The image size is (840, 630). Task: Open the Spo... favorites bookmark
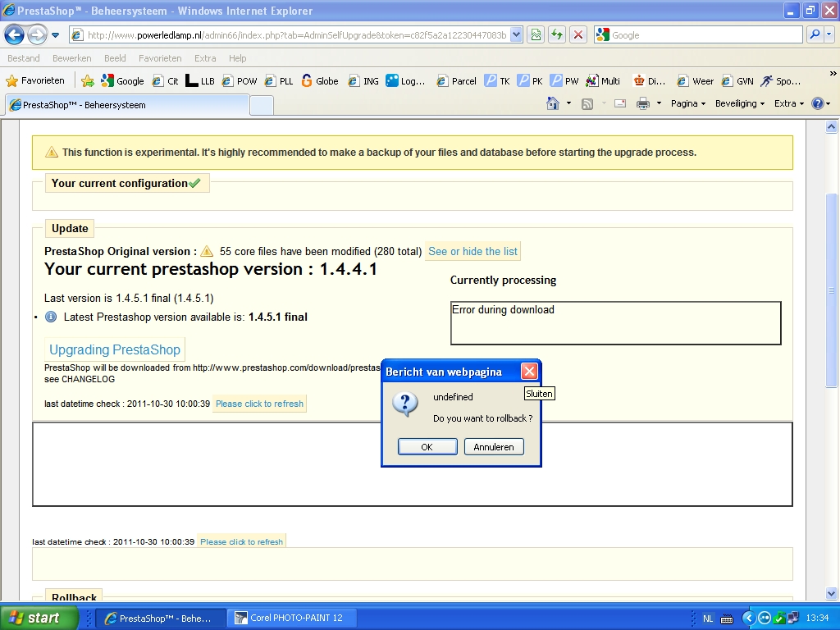click(781, 81)
